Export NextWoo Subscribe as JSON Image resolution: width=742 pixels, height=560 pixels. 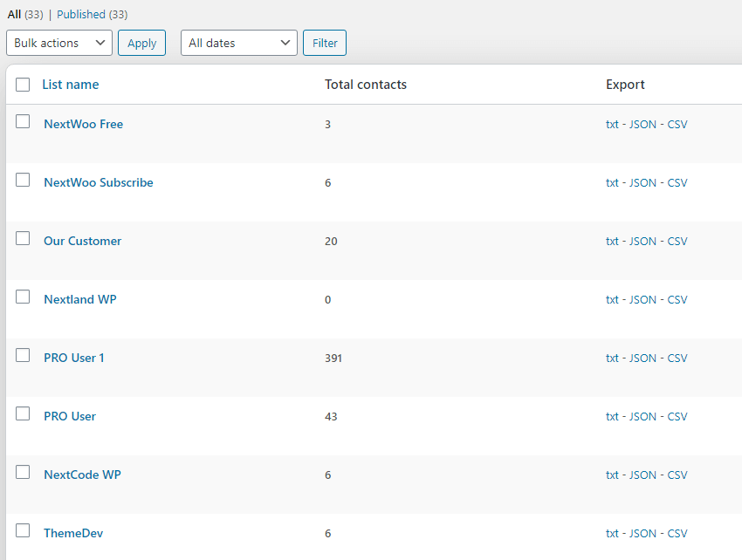[x=642, y=183]
